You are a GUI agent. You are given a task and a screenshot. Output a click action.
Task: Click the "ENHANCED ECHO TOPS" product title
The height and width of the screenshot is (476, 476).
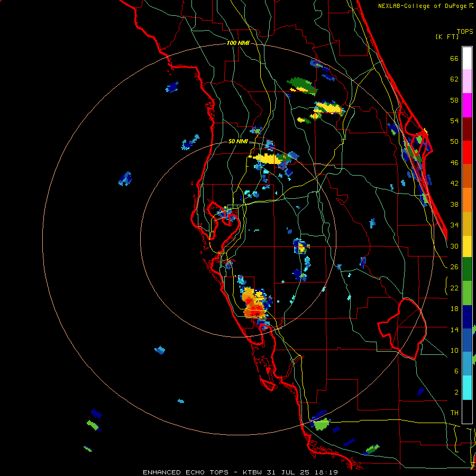[x=186, y=472]
